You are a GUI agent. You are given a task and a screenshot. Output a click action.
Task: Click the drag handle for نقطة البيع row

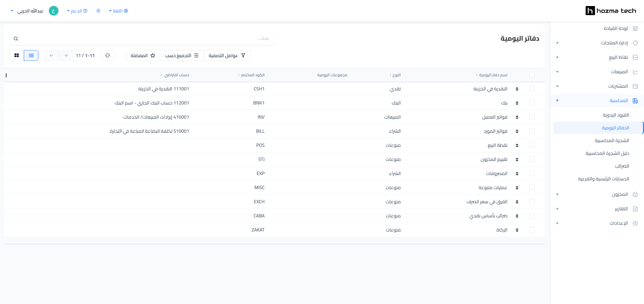click(x=517, y=145)
